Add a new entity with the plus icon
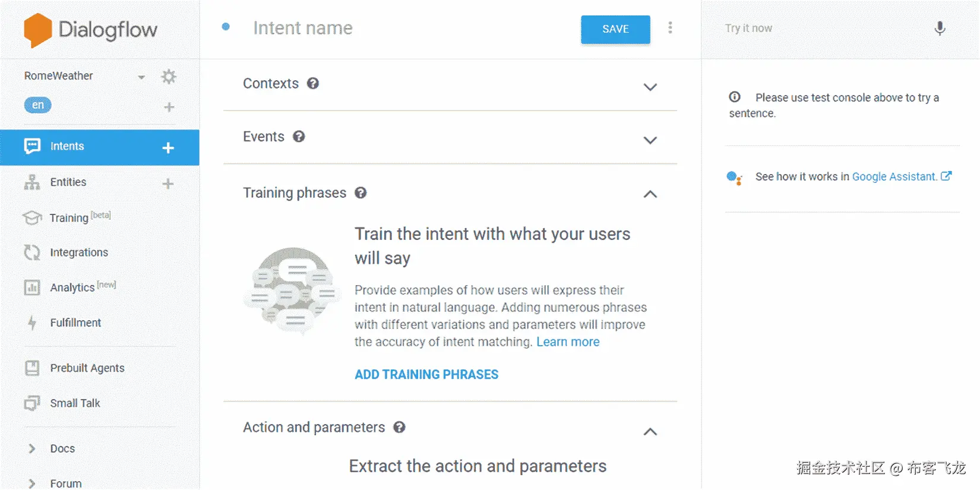 [168, 184]
